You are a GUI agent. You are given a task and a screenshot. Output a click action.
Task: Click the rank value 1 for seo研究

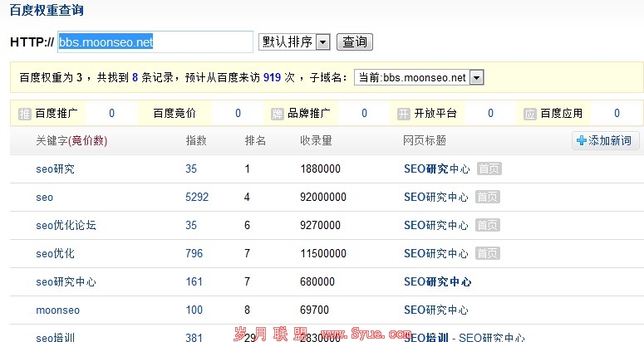248,169
